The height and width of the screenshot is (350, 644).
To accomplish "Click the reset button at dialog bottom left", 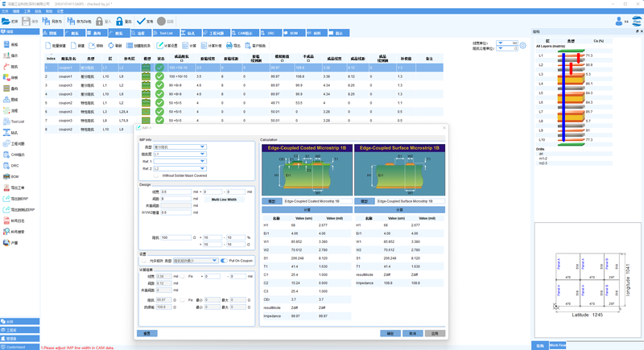I will (147, 334).
